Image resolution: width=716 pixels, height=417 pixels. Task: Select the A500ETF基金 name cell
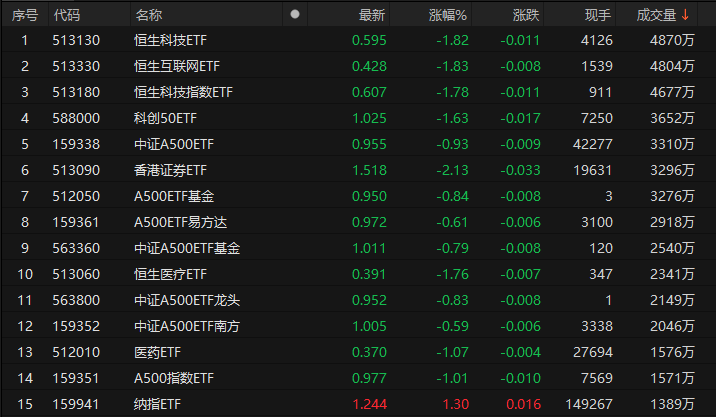coord(174,196)
